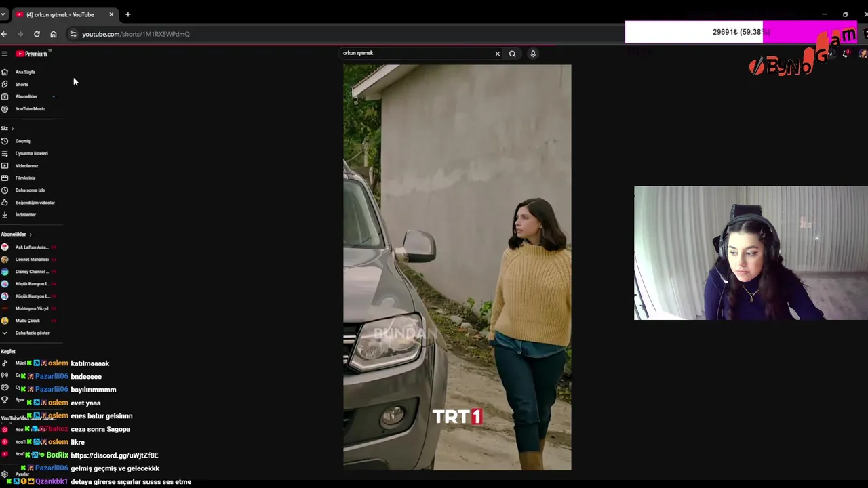
Task: Open YouTube Music from the sidebar
Action: [30, 108]
